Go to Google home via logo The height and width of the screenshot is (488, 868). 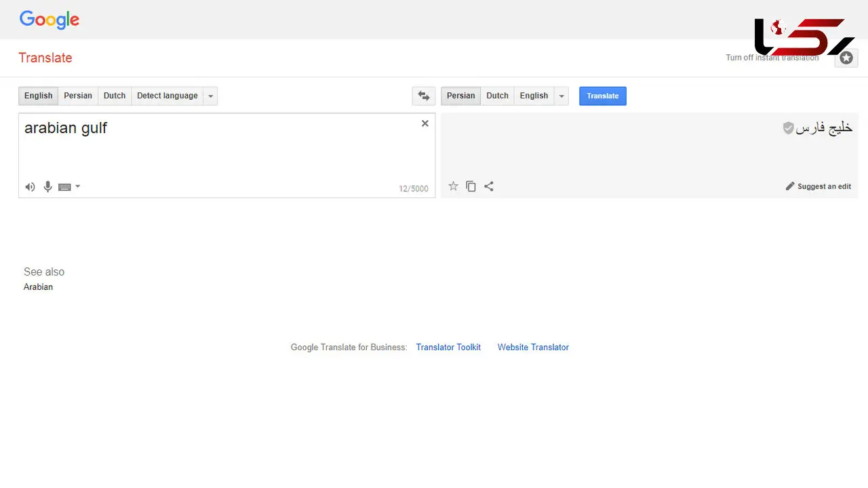coord(50,19)
